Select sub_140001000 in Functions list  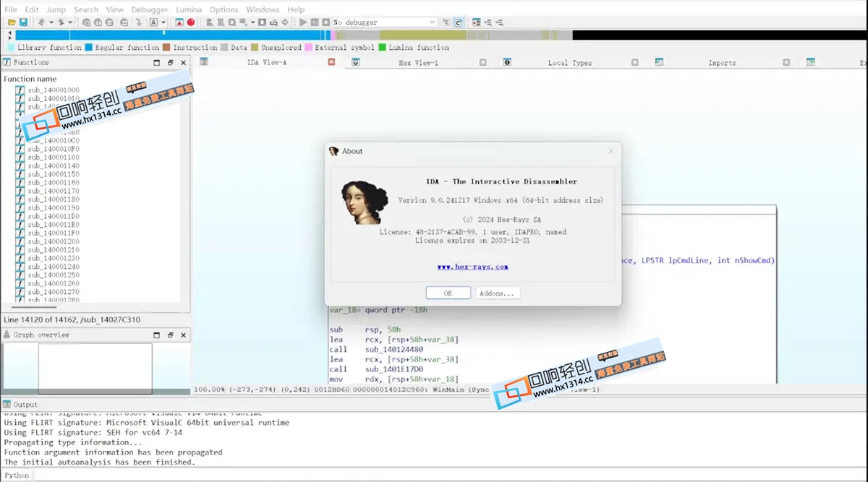click(54, 90)
